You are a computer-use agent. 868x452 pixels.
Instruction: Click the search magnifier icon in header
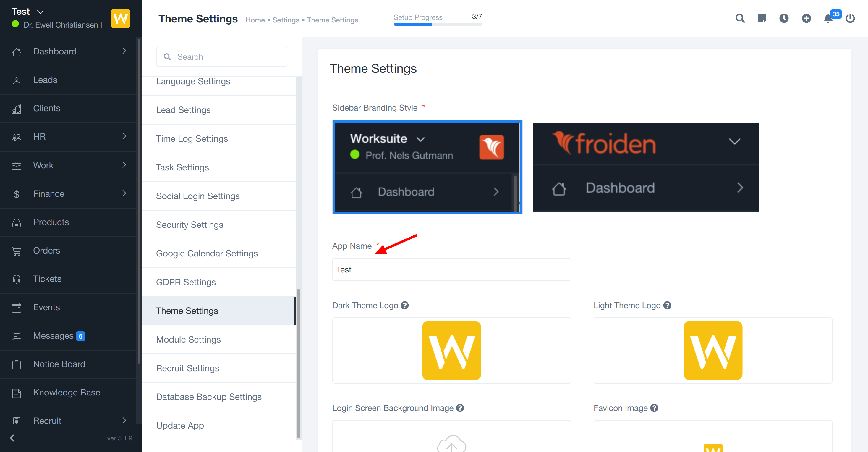tap(740, 18)
